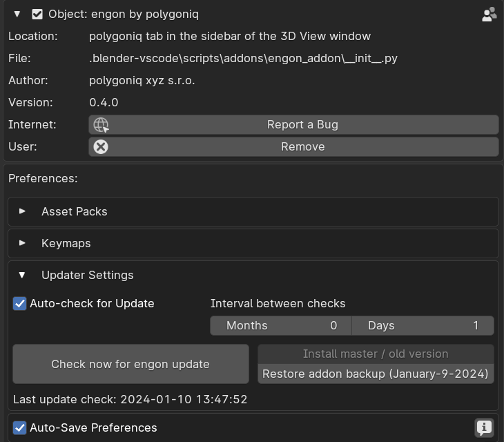Click Check now for engon update
This screenshot has width=504, height=442.
tap(130, 364)
